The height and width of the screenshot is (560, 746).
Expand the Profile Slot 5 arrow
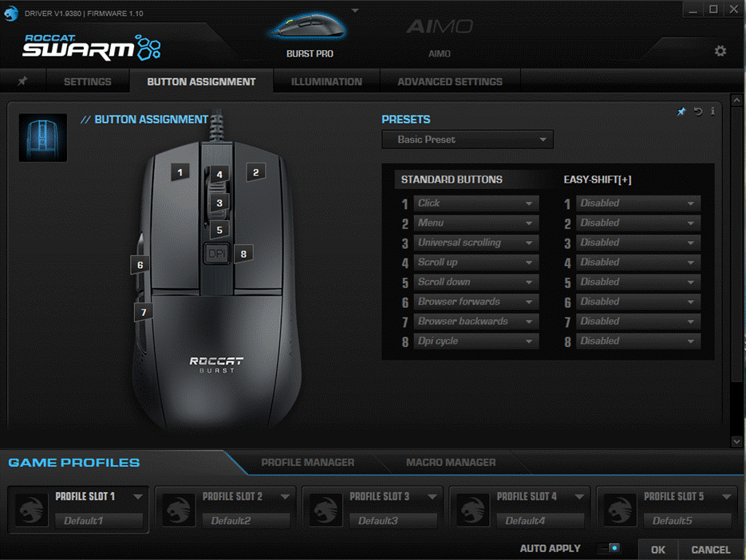727,497
